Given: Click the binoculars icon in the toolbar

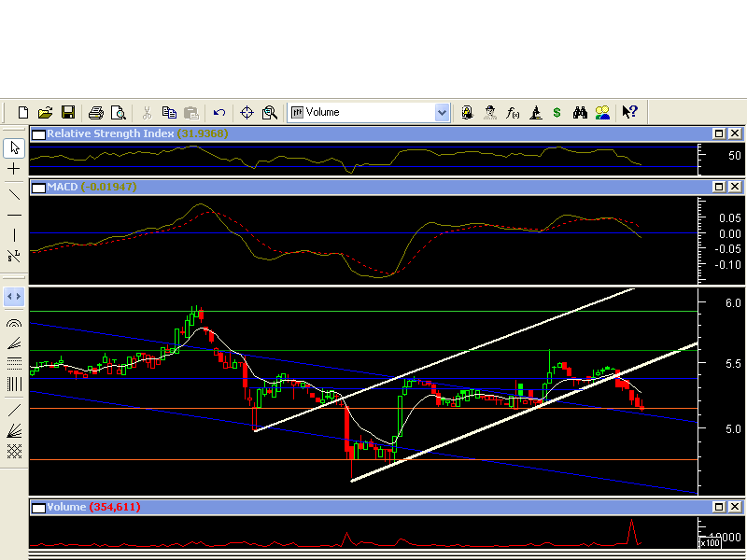Looking at the screenshot, I should (580, 112).
